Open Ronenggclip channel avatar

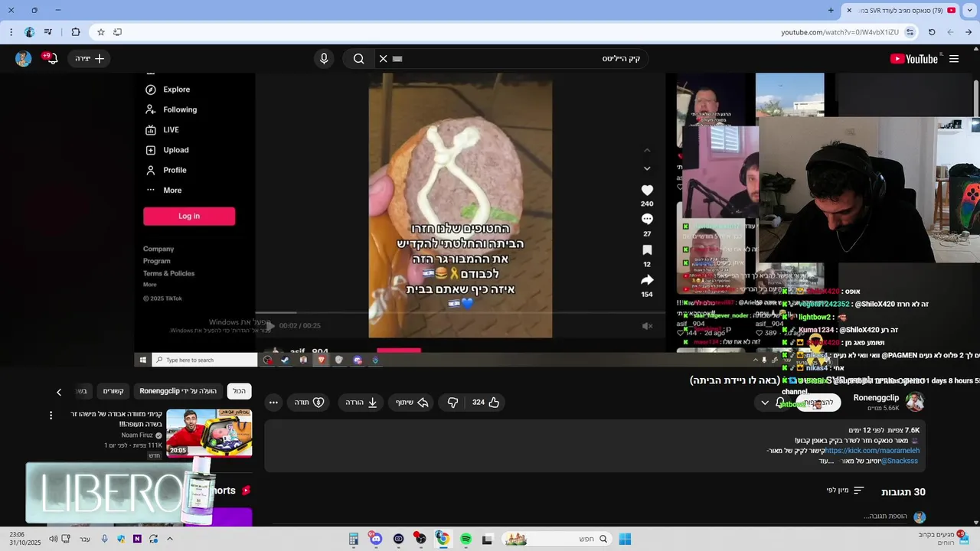click(x=915, y=402)
